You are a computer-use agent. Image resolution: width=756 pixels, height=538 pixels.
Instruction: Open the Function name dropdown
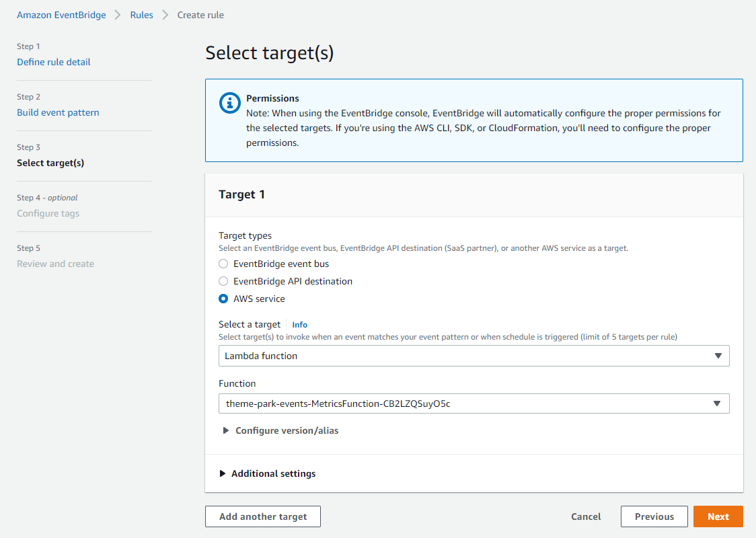click(x=474, y=403)
